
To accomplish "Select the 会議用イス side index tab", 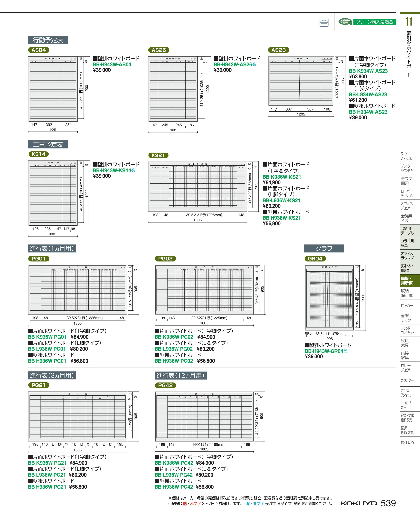I will tap(410, 218).
